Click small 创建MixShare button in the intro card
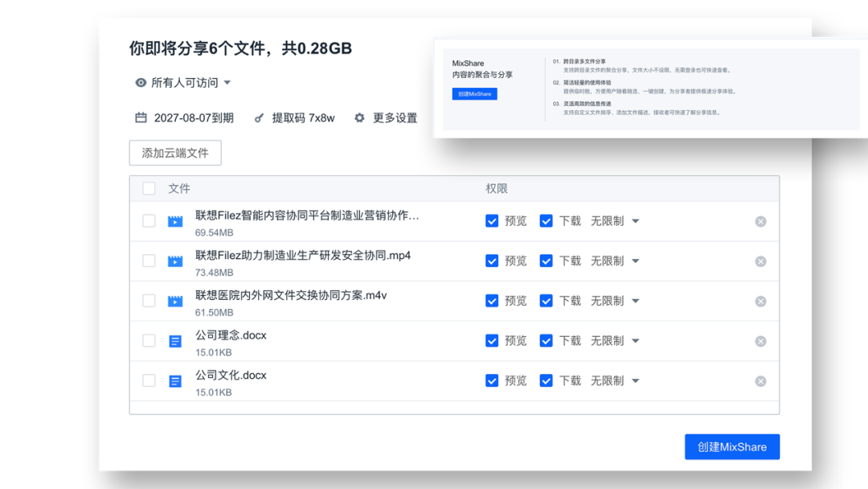Image resolution: width=868 pixels, height=489 pixels. [474, 94]
